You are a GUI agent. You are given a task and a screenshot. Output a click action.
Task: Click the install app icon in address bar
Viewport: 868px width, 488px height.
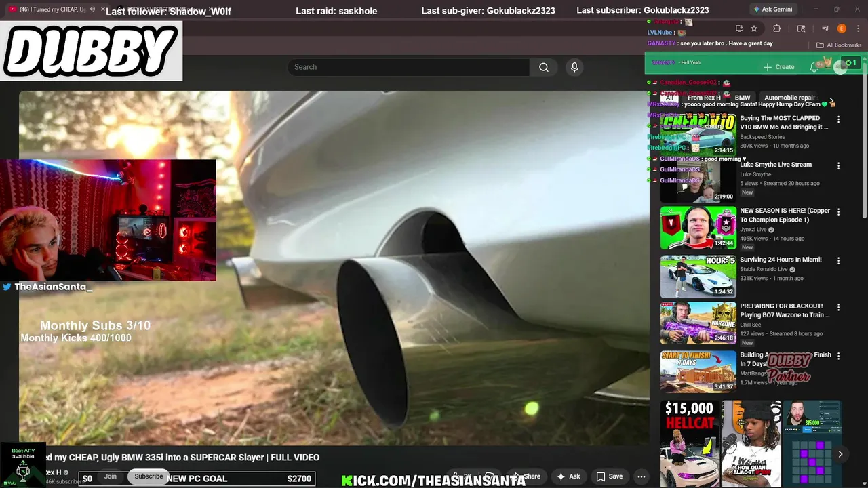coord(739,28)
